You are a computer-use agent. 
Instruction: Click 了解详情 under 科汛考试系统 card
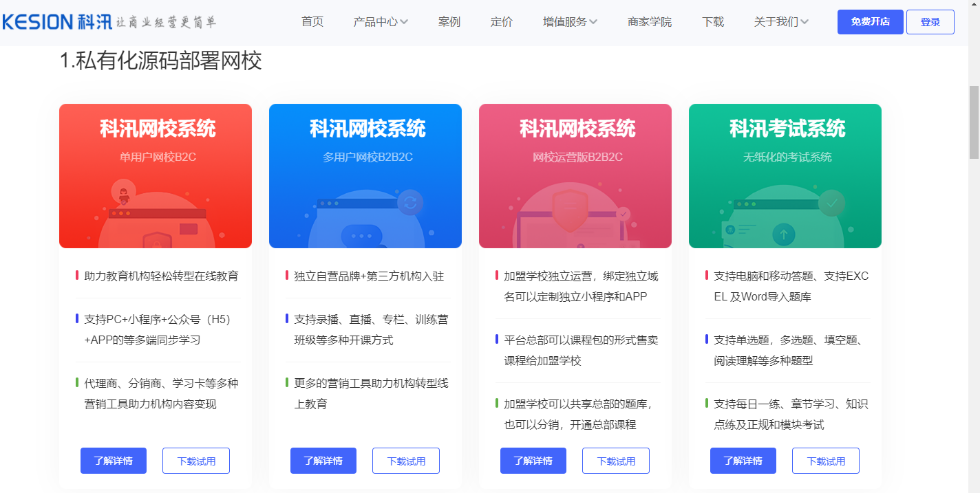[x=743, y=461]
